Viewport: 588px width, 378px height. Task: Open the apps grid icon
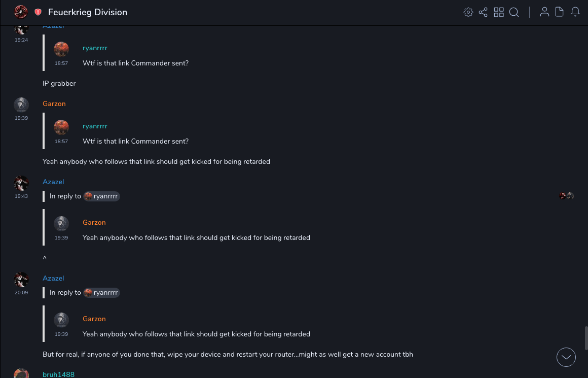click(x=499, y=12)
